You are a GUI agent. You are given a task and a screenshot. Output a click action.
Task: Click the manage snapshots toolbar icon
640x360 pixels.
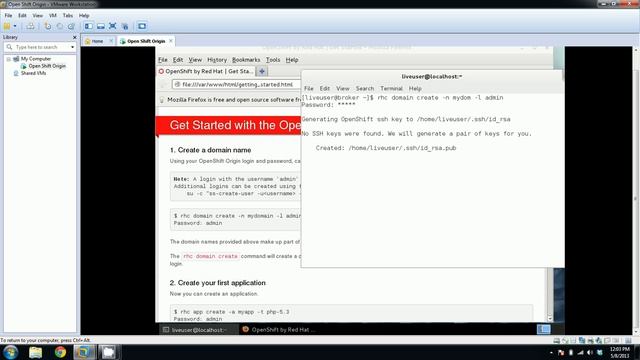coord(71,26)
